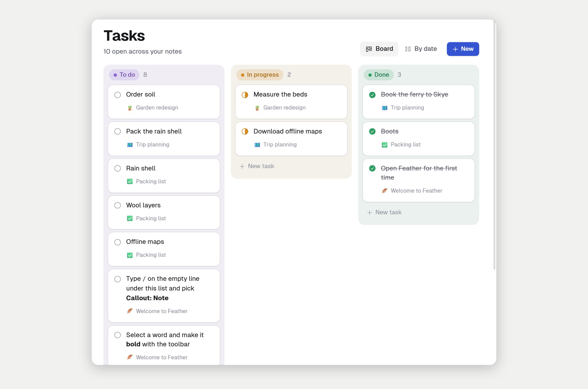Complete the Wool layers task
This screenshot has width=588, height=389.
pos(118,205)
